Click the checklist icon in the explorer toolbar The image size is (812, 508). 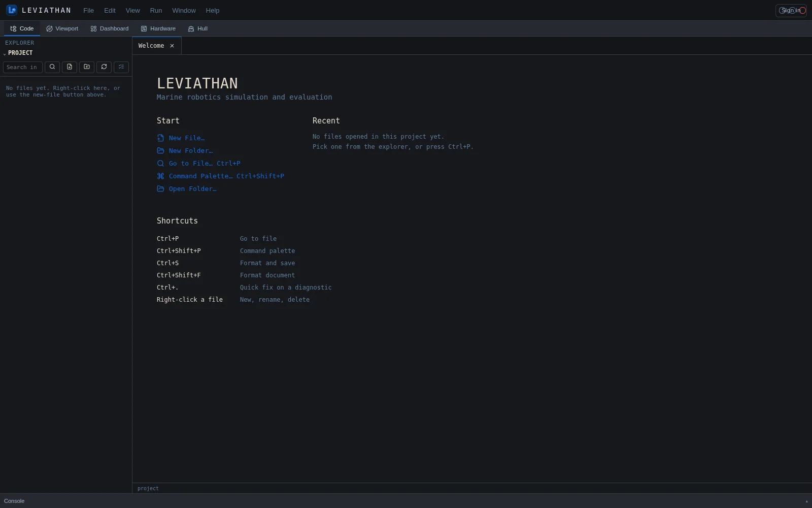click(x=121, y=67)
